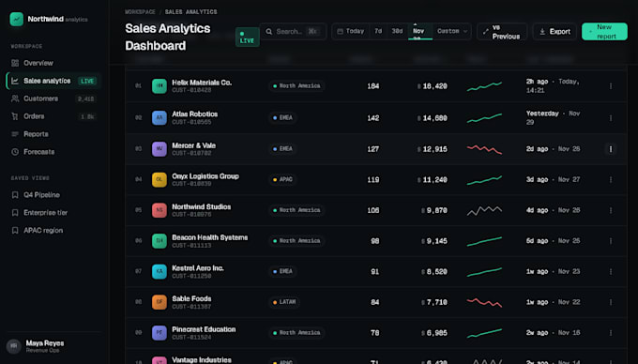Open row menu for Sable Foods

click(x=611, y=302)
